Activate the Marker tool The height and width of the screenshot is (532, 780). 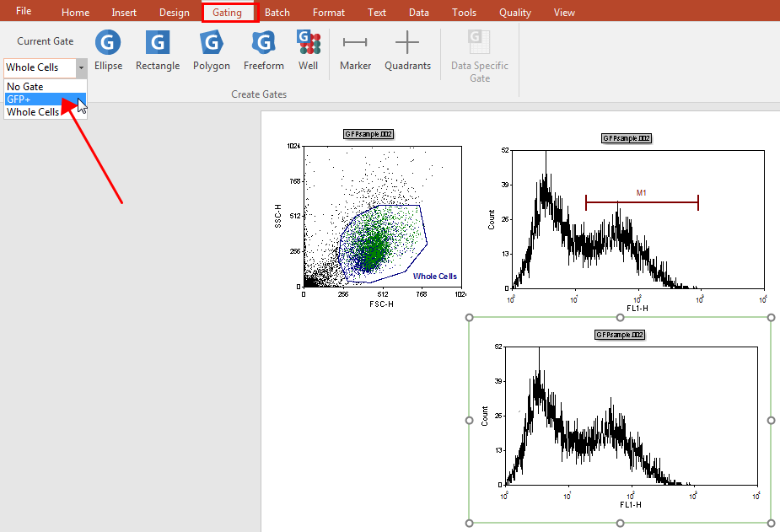pos(355,51)
